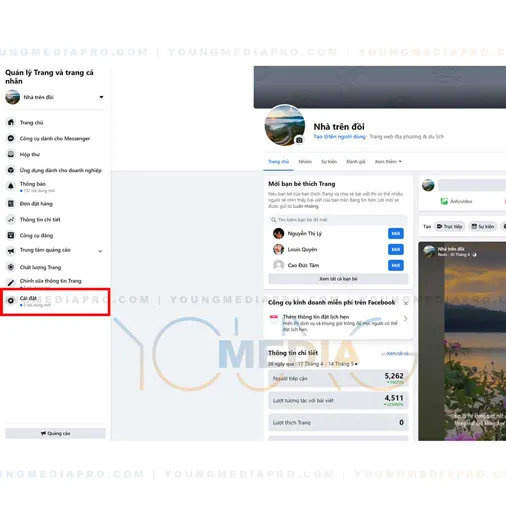Open the appointment booking chevron arrow
The height and width of the screenshot is (506, 506).
(x=405, y=319)
